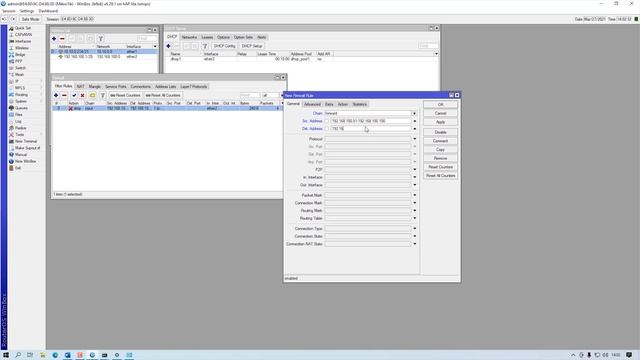This screenshot has height=360, width=640.
Task: Add a new entry in Address List window
Action: point(54,39)
